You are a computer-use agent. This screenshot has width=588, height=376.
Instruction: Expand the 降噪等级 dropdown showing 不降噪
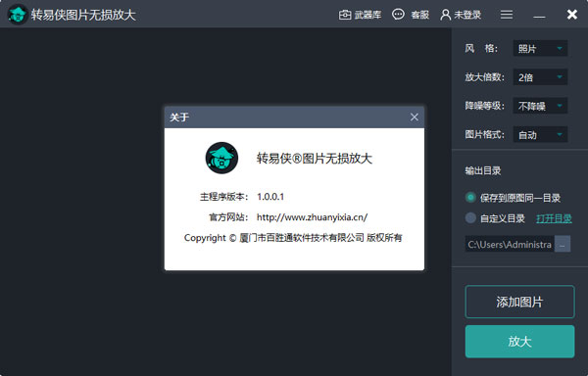click(540, 106)
